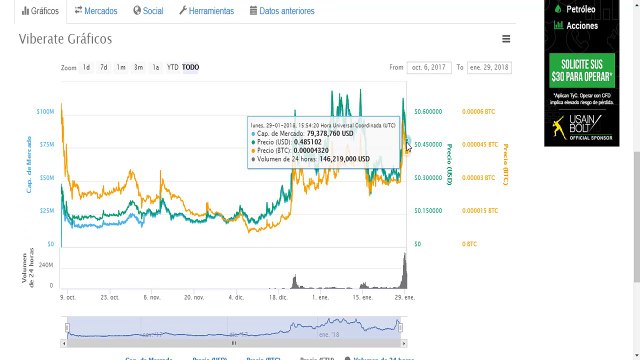
Task: Set chart zoom to 7d
Action: point(104,67)
